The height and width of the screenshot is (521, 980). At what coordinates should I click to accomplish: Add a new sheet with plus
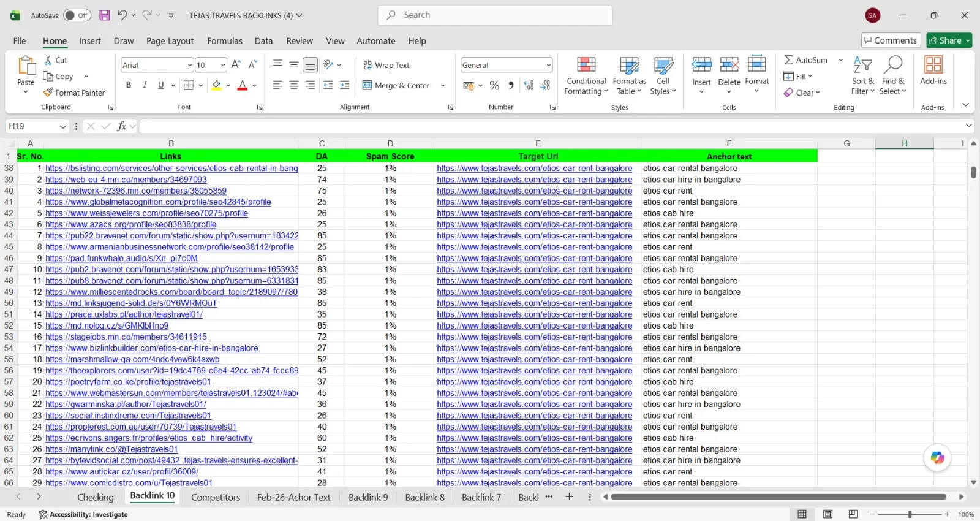tap(569, 497)
